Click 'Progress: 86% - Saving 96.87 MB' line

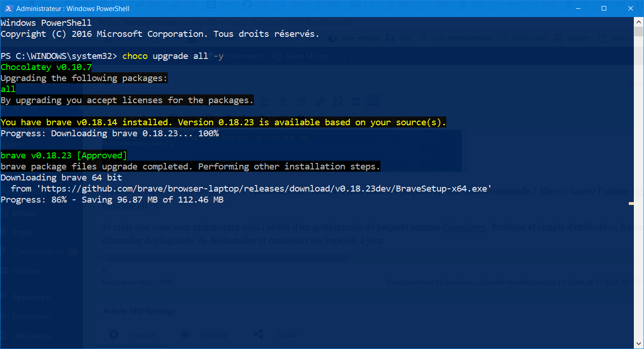[112, 200]
